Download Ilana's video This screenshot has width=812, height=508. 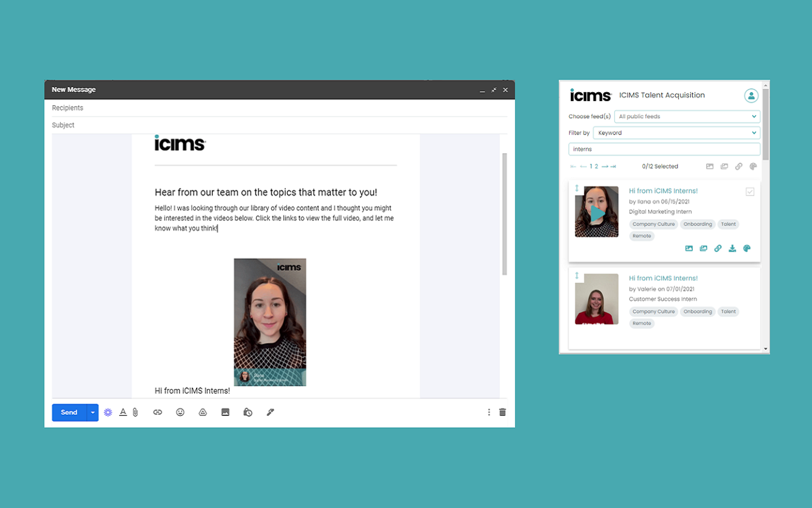[732, 248]
